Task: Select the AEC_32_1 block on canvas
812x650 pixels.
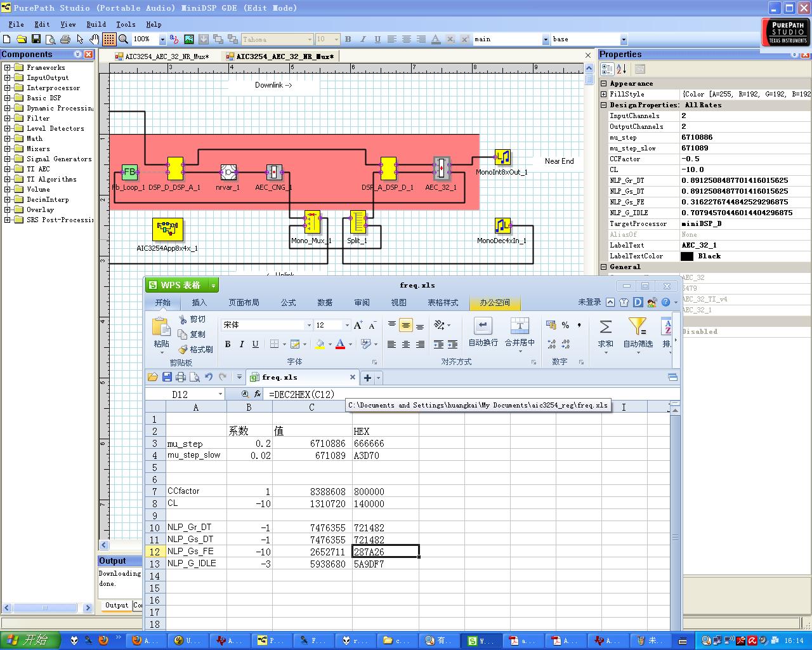Action: tap(442, 169)
